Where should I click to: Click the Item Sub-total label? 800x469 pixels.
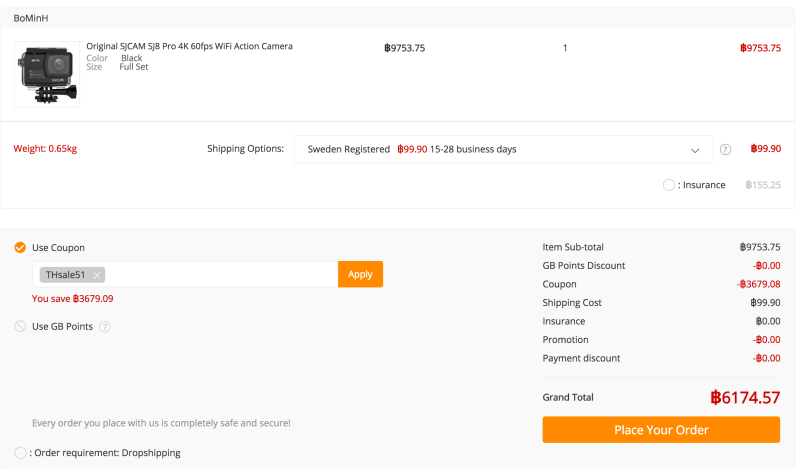click(x=573, y=247)
